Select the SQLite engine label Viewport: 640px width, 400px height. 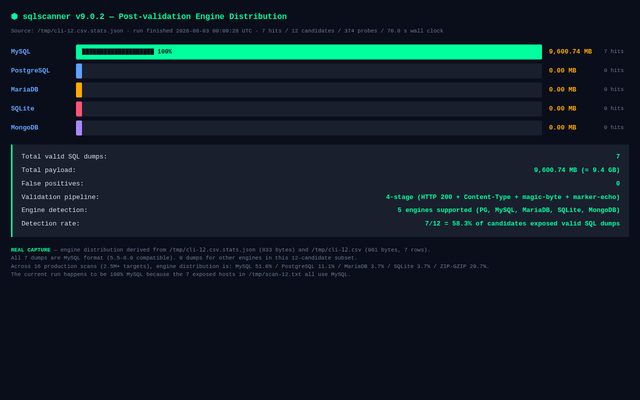22,109
